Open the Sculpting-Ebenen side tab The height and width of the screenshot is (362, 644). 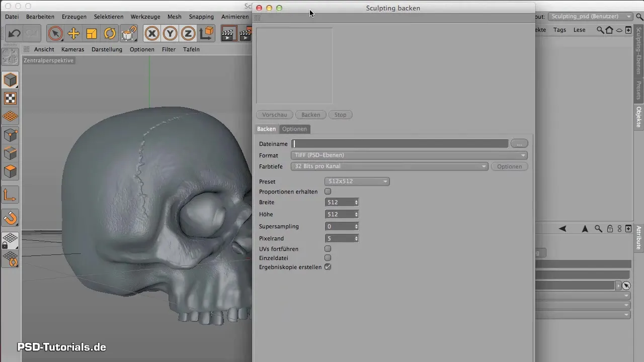click(639, 50)
